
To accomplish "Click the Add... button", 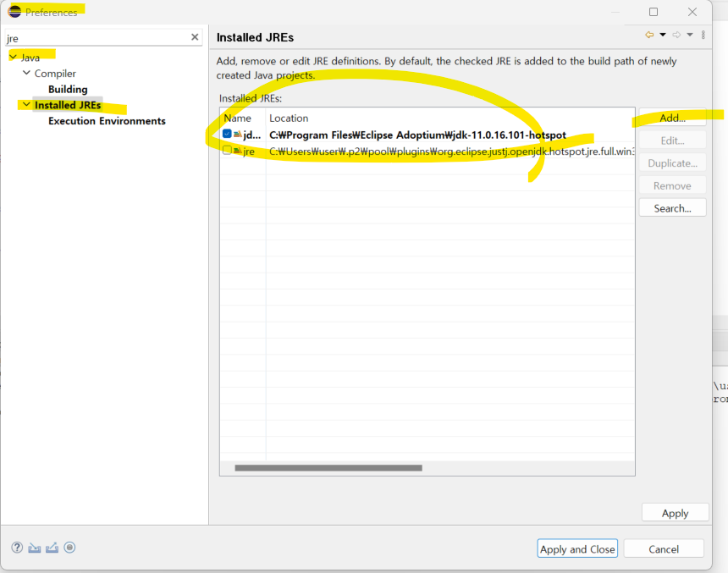I will 672,118.
